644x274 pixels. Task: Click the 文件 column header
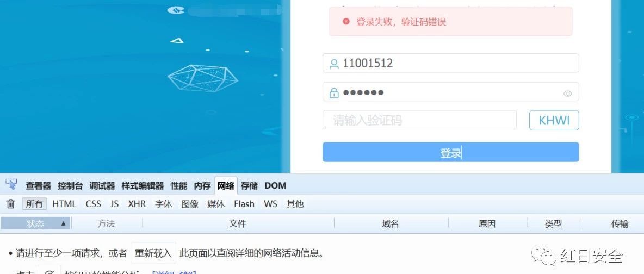coord(238,224)
